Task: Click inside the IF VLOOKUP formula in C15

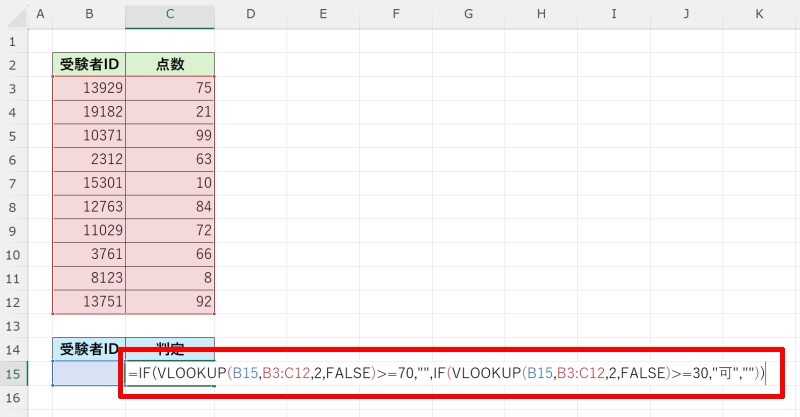Action: point(446,374)
